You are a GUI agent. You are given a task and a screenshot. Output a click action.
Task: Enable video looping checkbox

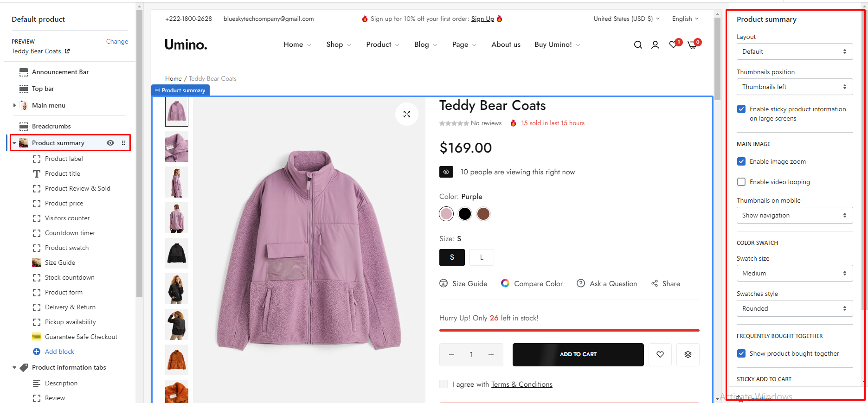[x=741, y=182]
